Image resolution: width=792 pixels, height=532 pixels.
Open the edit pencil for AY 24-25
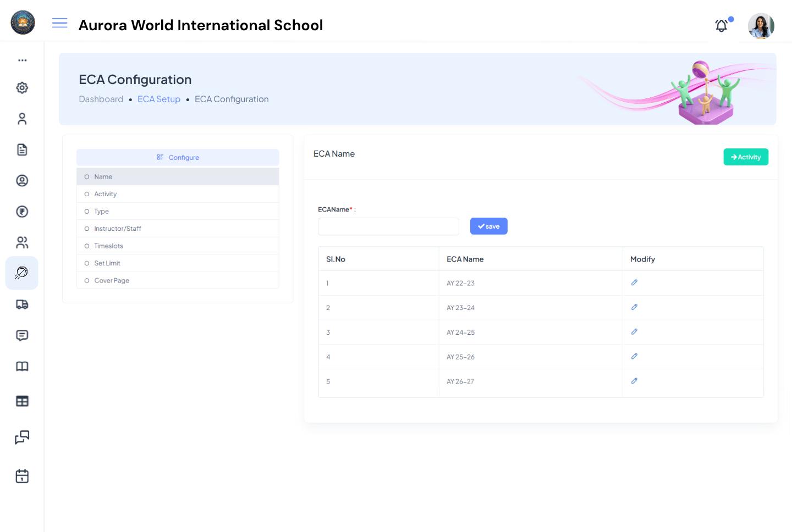coord(634,331)
